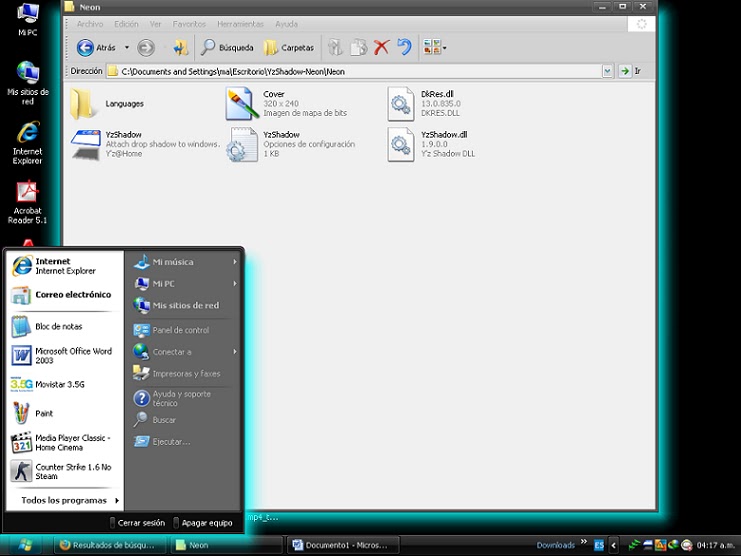Image resolution: width=741 pixels, height=556 pixels.
Task: Switch to Documento1 Microsoft Word taskbar button
Action: point(343,545)
